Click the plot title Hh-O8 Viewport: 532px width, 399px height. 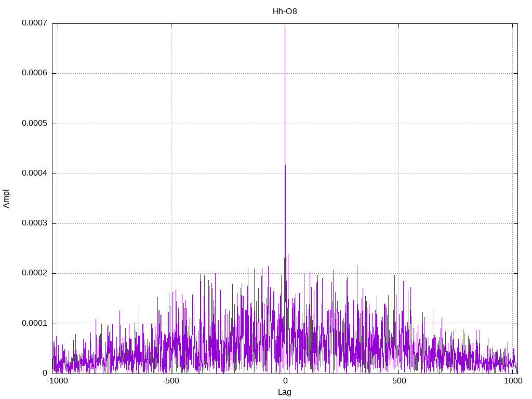tap(285, 11)
